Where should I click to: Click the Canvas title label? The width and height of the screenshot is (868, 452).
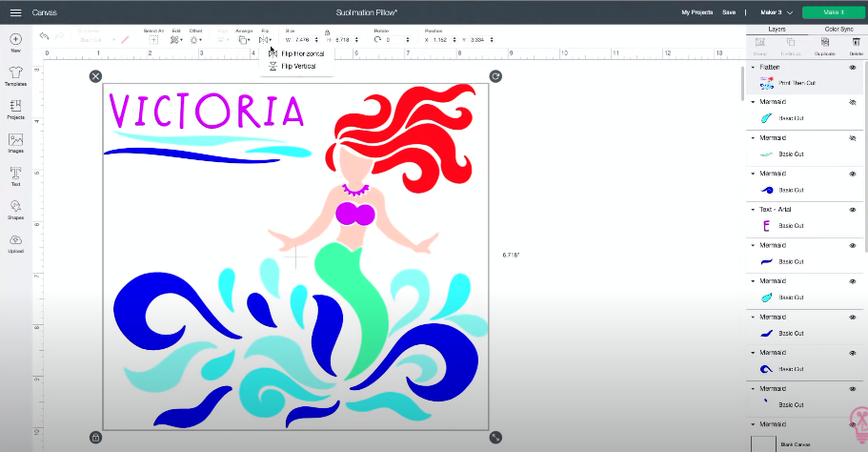[x=44, y=12]
